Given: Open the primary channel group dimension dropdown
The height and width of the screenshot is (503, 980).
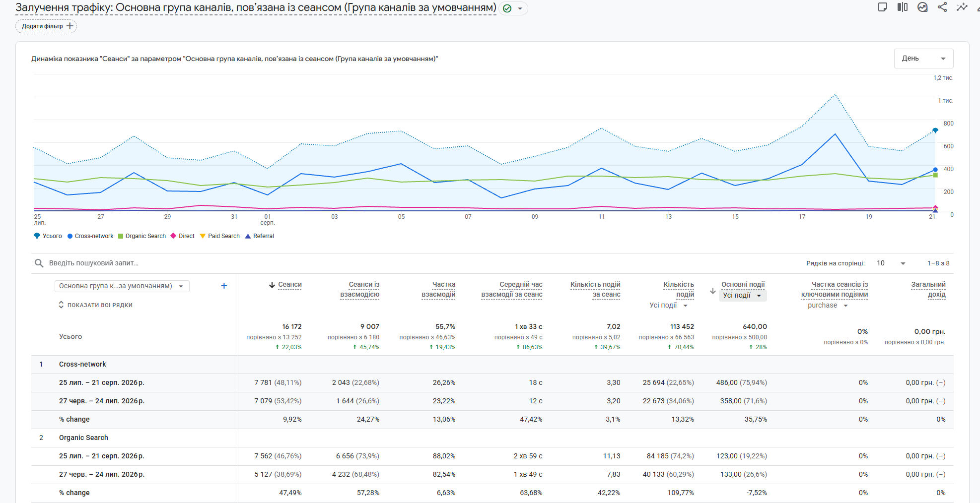Looking at the screenshot, I should pyautogui.click(x=122, y=286).
